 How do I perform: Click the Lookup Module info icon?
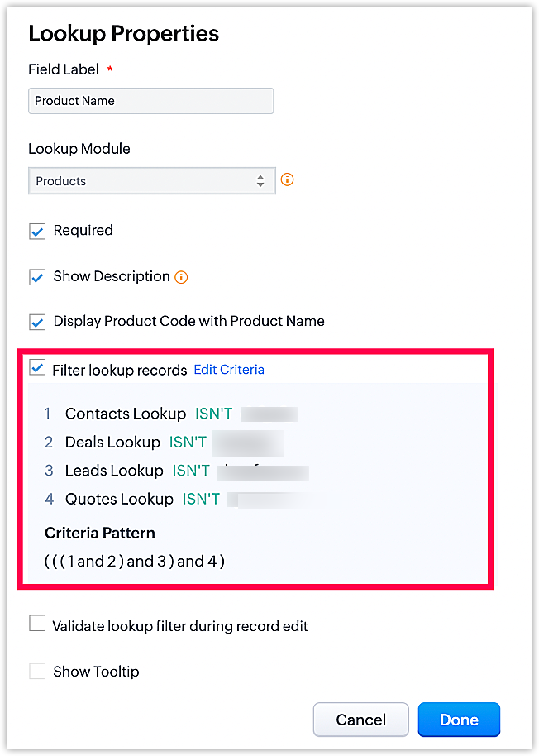(x=287, y=179)
